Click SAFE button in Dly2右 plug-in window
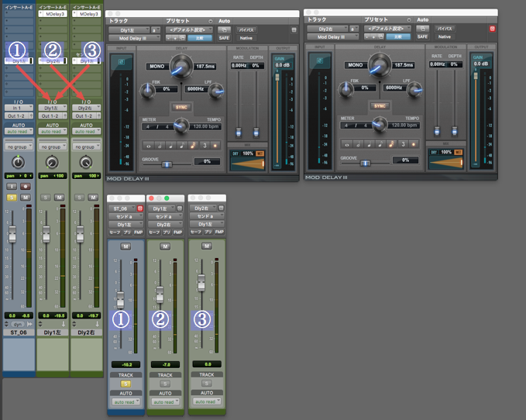526x420 pixels. point(423,36)
